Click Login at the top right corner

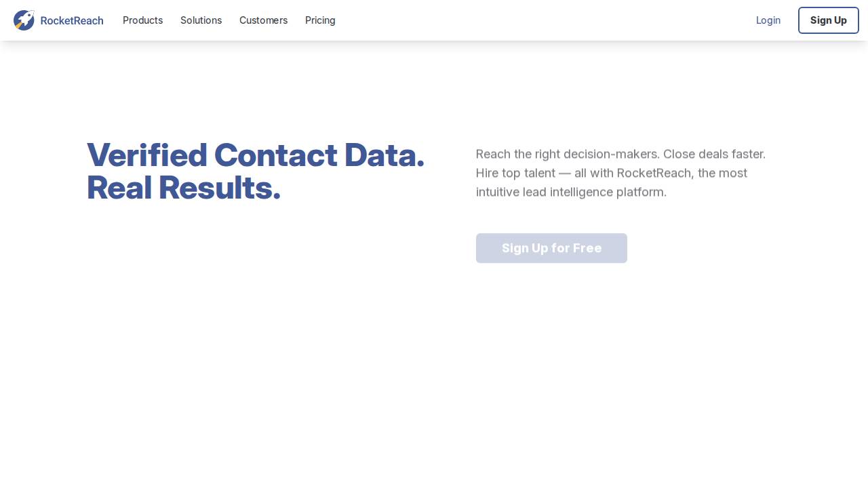tap(768, 20)
